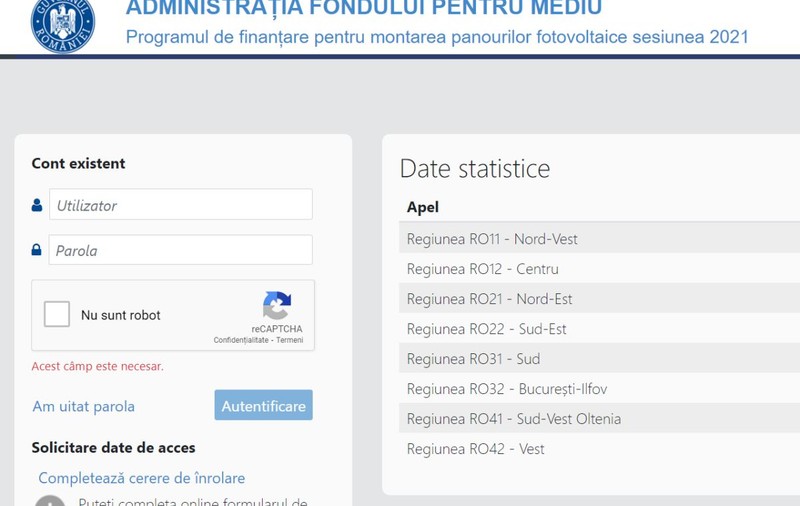800x506 pixels.
Task: Open reCAPTCHA Termeni link
Action: click(x=289, y=340)
